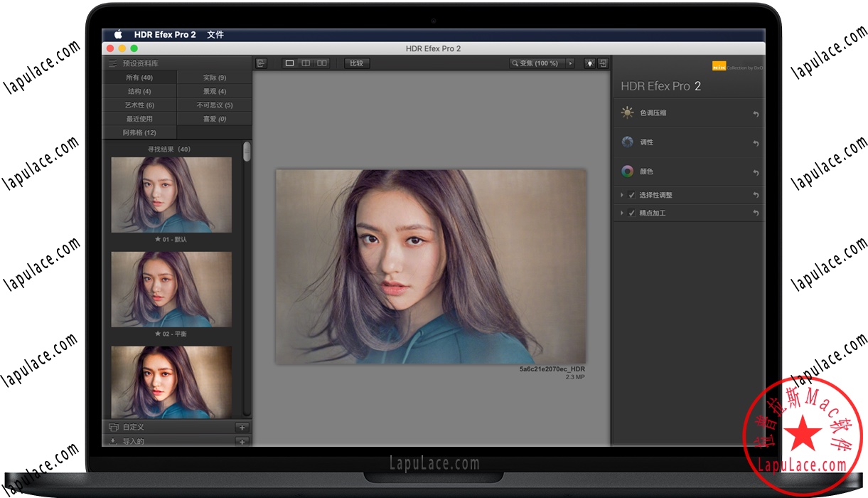This screenshot has width=868, height=498.
Task: Uncheck the 精点加工 checkbox
Action: 631,213
